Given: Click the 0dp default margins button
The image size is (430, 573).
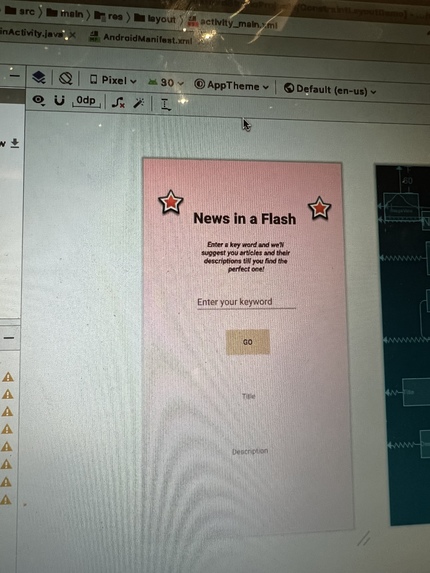Looking at the screenshot, I should 86,101.
